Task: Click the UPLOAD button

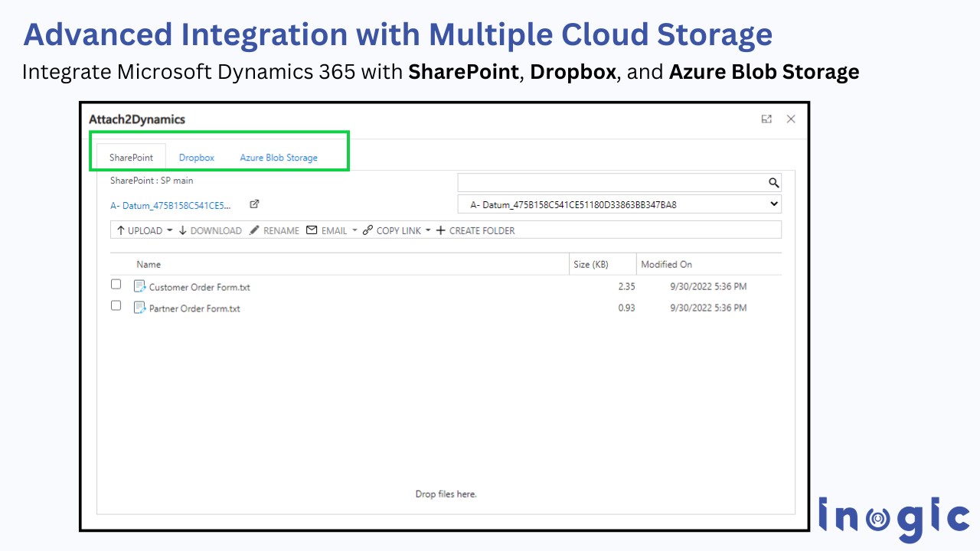Action: pyautogui.click(x=139, y=230)
